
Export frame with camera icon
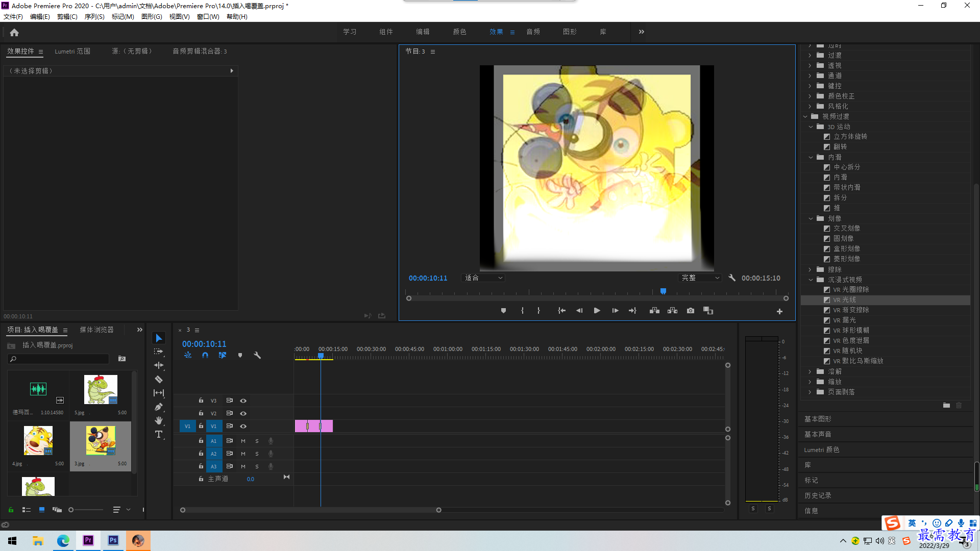point(691,311)
